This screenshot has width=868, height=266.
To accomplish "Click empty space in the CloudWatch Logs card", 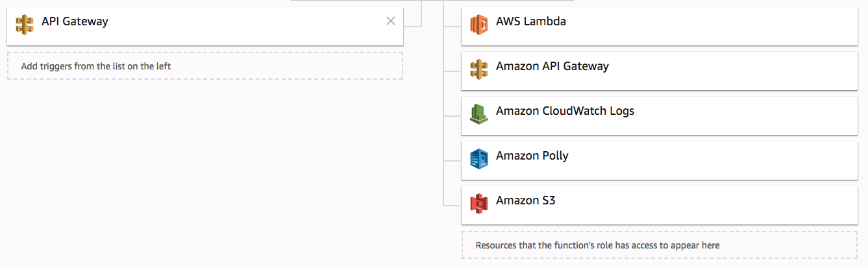I will [x=747, y=115].
